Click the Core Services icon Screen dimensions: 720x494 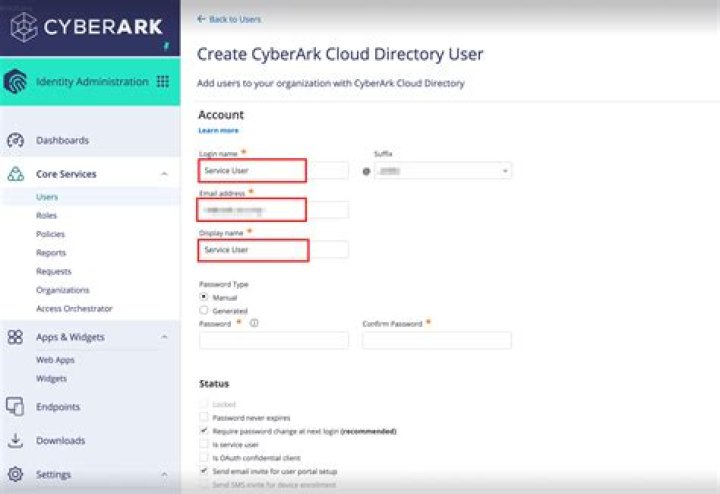pyautogui.click(x=16, y=174)
